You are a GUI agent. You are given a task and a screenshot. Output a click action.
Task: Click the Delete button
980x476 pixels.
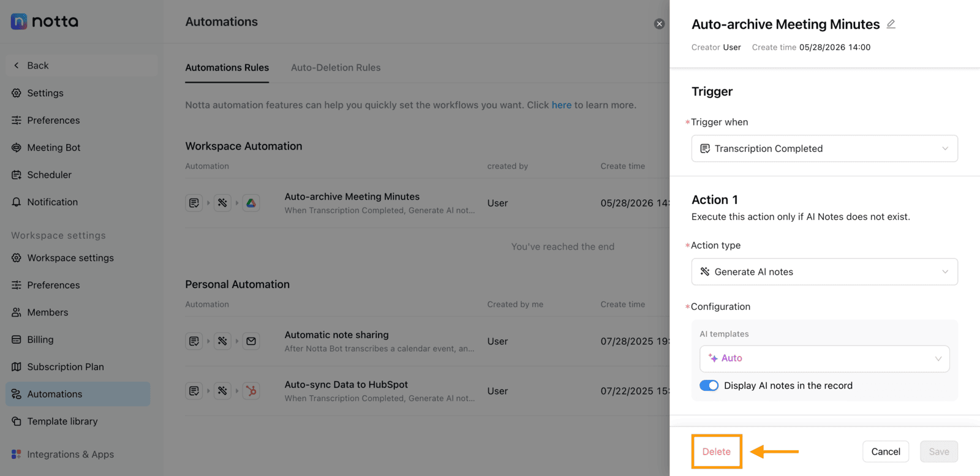(x=717, y=451)
